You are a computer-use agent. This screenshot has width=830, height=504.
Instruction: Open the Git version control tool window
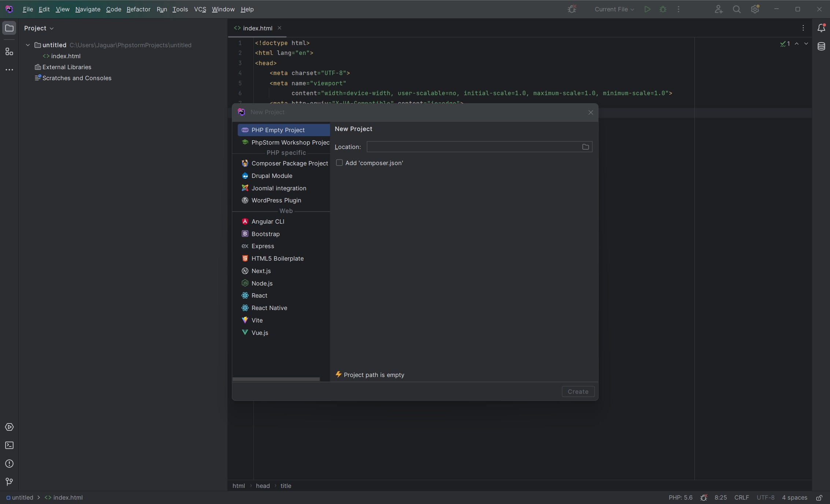click(9, 482)
